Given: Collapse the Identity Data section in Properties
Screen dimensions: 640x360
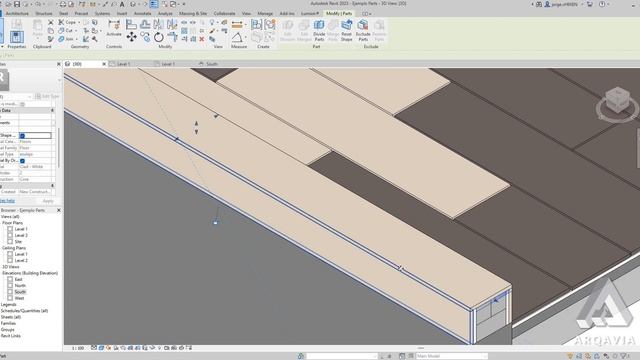Looking at the screenshot, I should coord(52,110).
